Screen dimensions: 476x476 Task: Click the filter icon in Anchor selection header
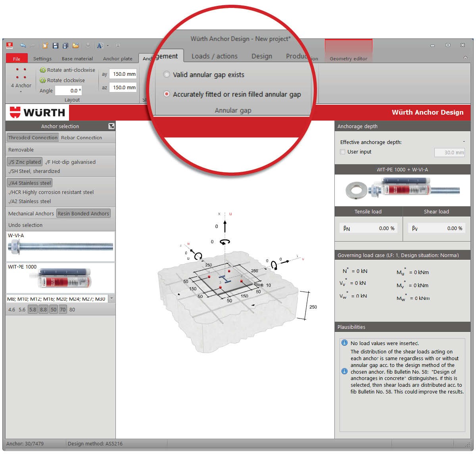coord(111,126)
